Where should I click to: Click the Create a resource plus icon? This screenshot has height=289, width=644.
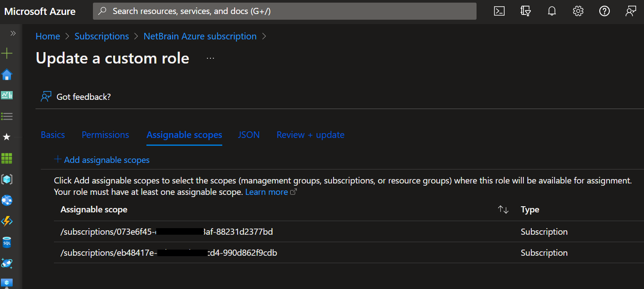pyautogui.click(x=7, y=53)
